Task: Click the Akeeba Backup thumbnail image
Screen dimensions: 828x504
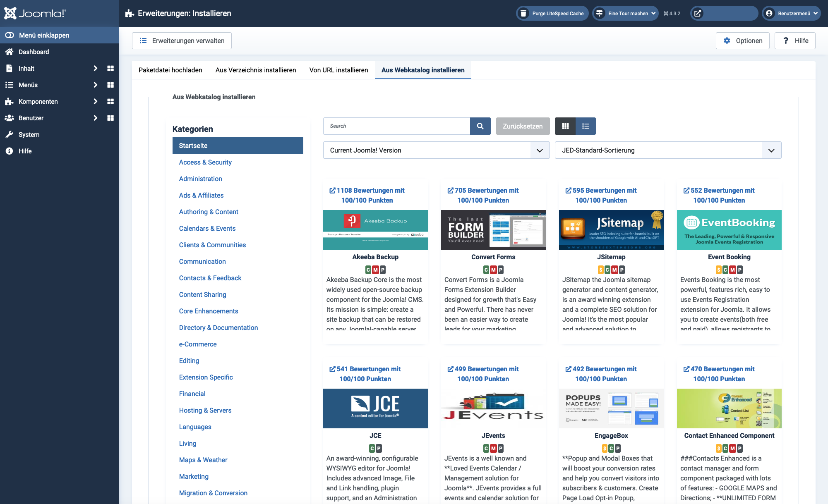Action: pyautogui.click(x=375, y=230)
